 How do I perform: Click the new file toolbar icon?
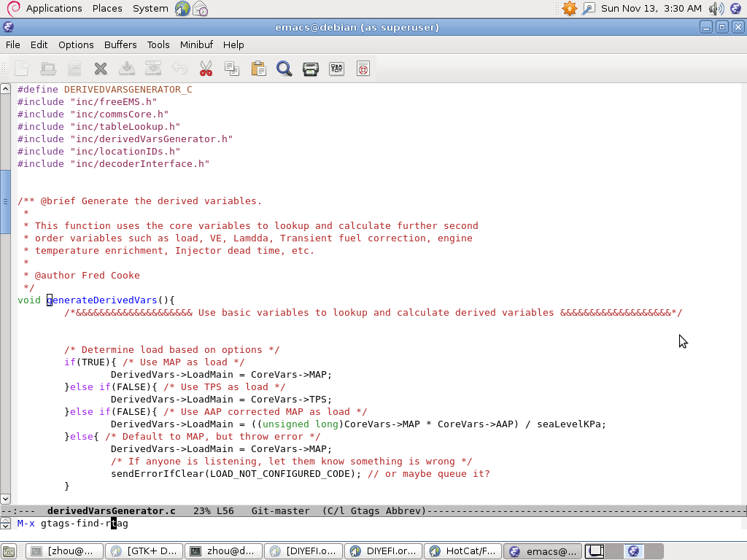click(22, 69)
